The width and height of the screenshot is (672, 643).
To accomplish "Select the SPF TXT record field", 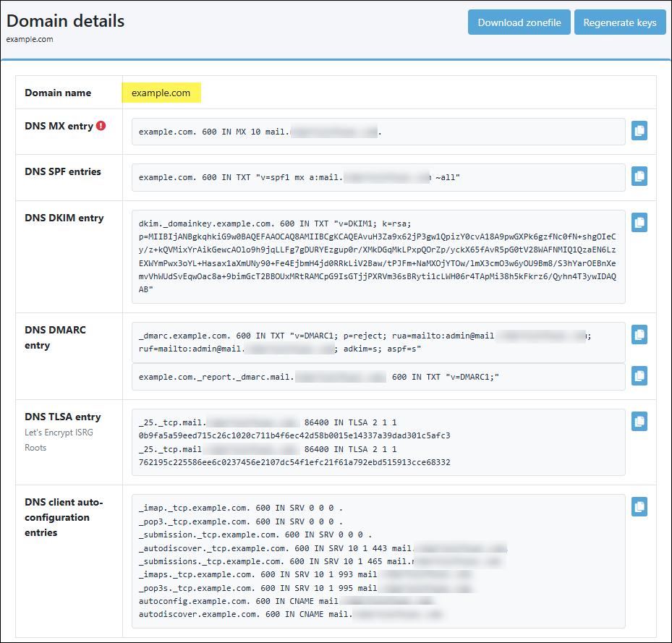I will click(378, 177).
